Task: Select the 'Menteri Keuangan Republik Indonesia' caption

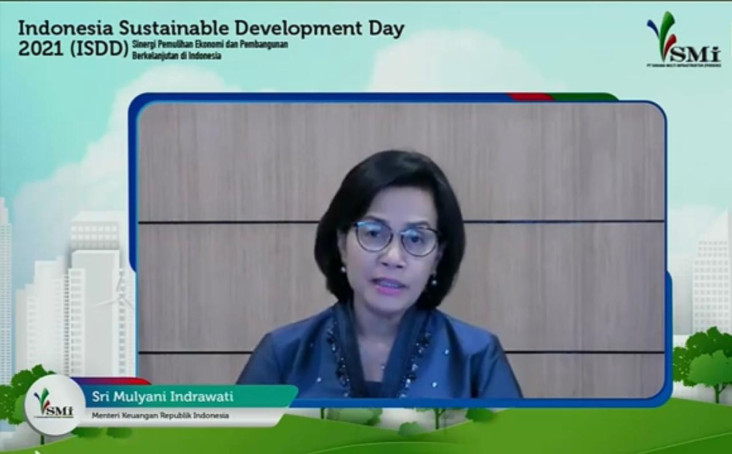Action: click(x=160, y=415)
